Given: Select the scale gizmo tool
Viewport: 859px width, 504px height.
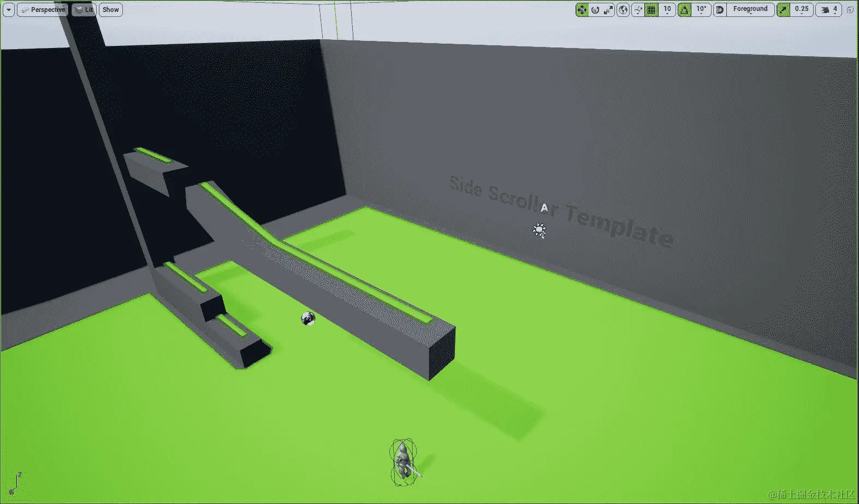Looking at the screenshot, I should [x=608, y=10].
